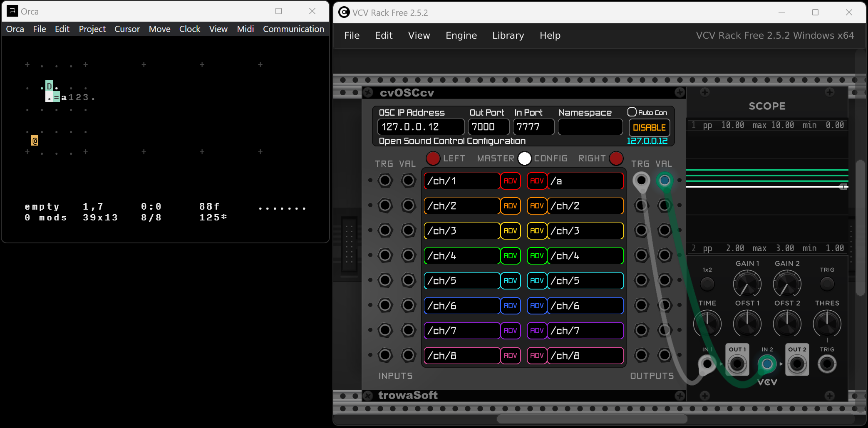868x428 pixels.
Task: Select the right /a address field
Action: [585, 181]
